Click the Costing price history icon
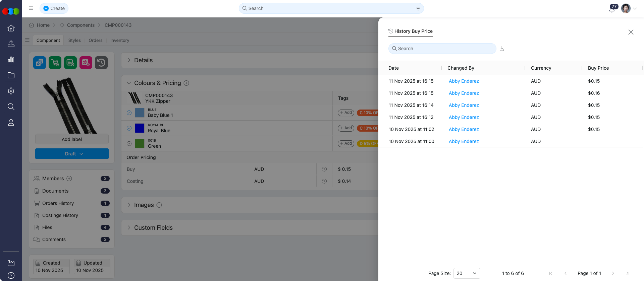 pyautogui.click(x=324, y=181)
